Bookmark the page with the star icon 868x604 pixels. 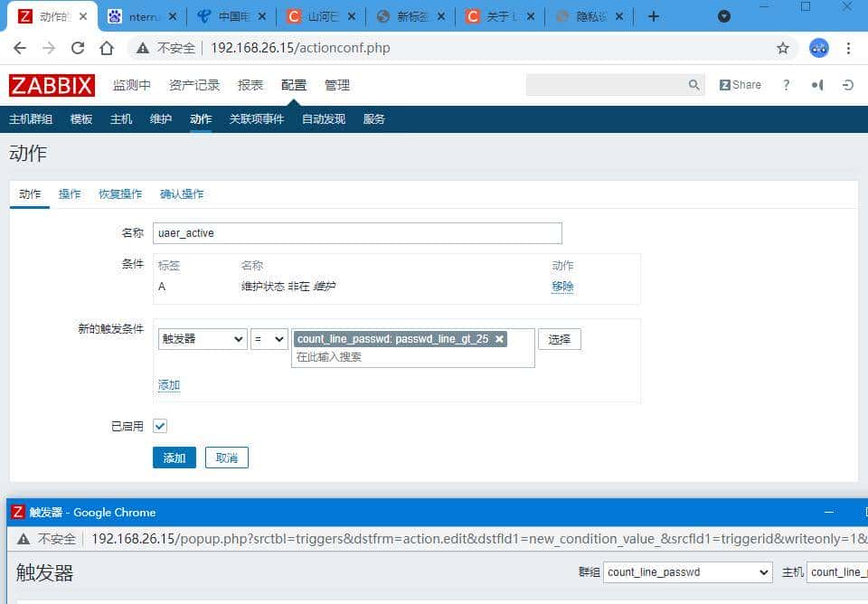(782, 48)
